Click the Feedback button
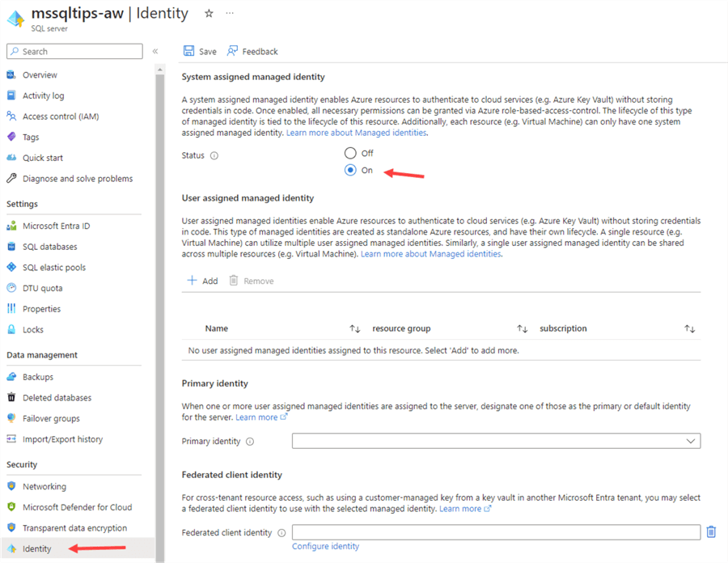This screenshot has height=563, width=728. (x=252, y=51)
